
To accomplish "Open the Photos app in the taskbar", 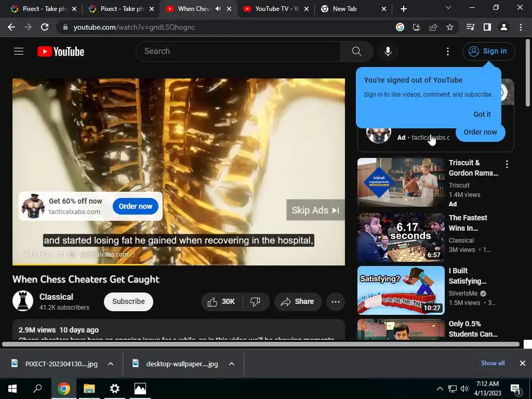I will tap(140, 389).
